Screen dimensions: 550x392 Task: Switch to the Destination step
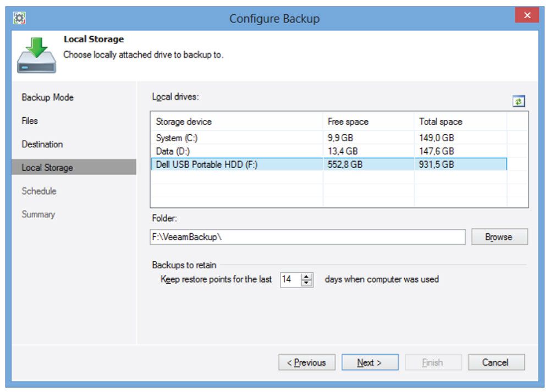[42, 144]
